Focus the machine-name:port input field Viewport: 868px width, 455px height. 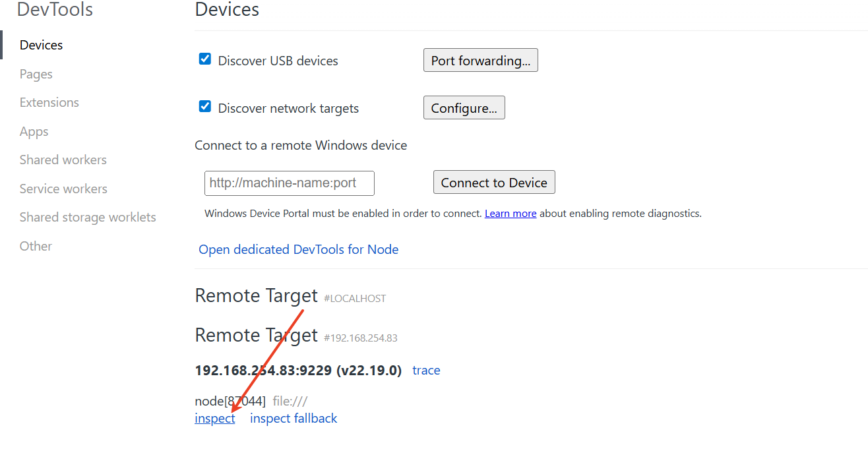[290, 183]
